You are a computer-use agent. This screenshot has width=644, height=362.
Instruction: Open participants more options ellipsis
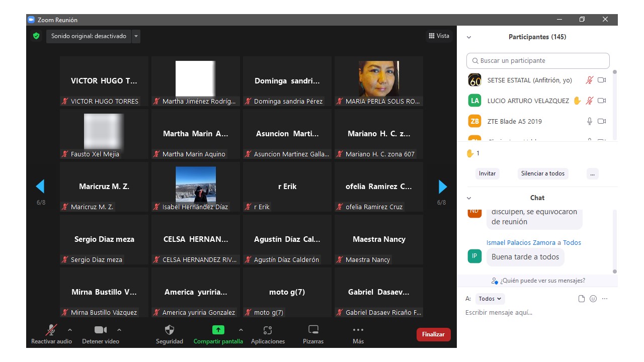592,173
